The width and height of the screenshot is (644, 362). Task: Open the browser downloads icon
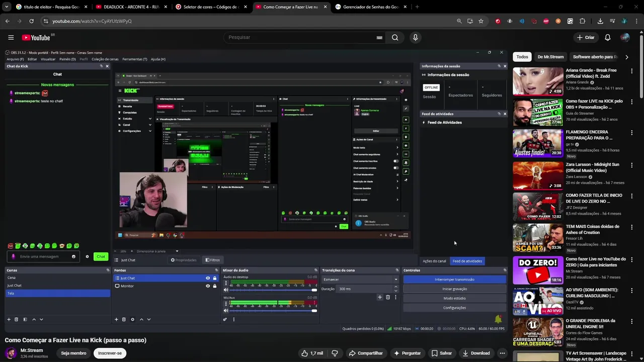point(600,21)
